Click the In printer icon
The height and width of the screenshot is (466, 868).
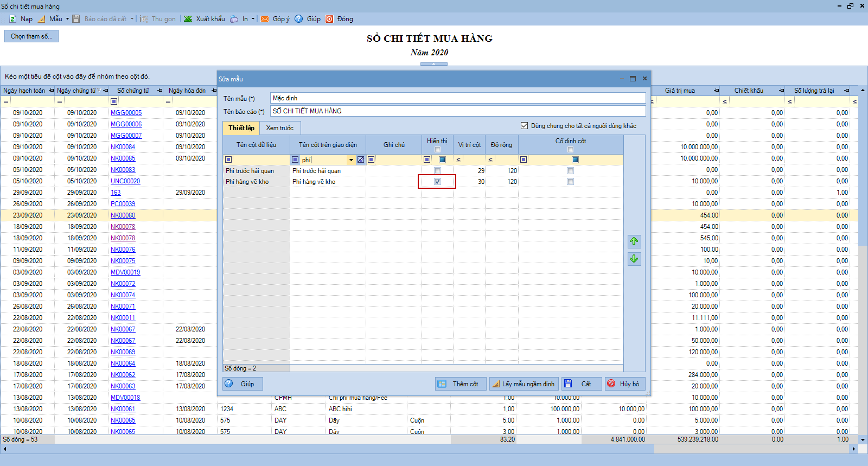[234, 19]
